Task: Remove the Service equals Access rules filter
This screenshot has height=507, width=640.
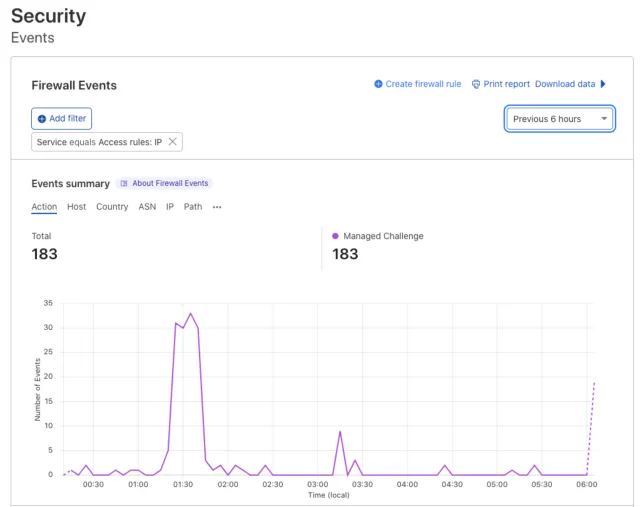Action: click(173, 142)
